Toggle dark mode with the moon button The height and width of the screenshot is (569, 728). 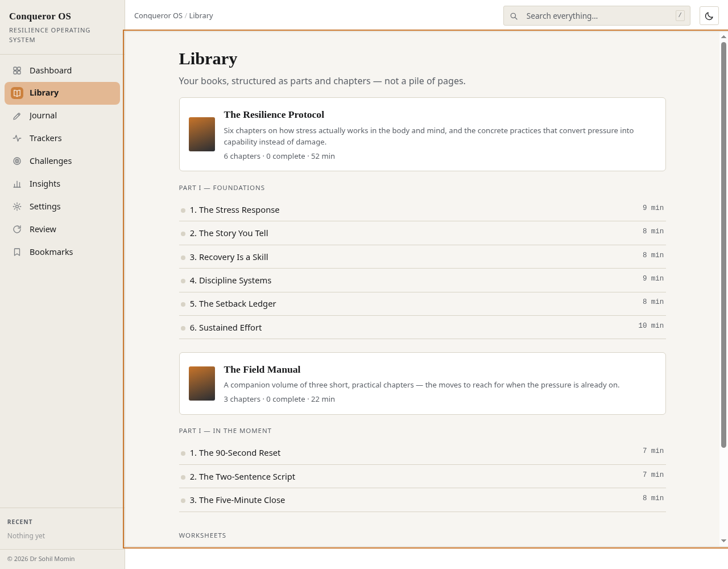coord(709,16)
